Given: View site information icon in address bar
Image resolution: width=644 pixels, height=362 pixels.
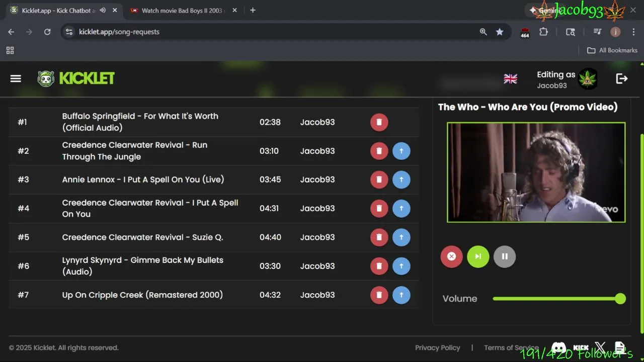Looking at the screenshot, I should point(69,32).
